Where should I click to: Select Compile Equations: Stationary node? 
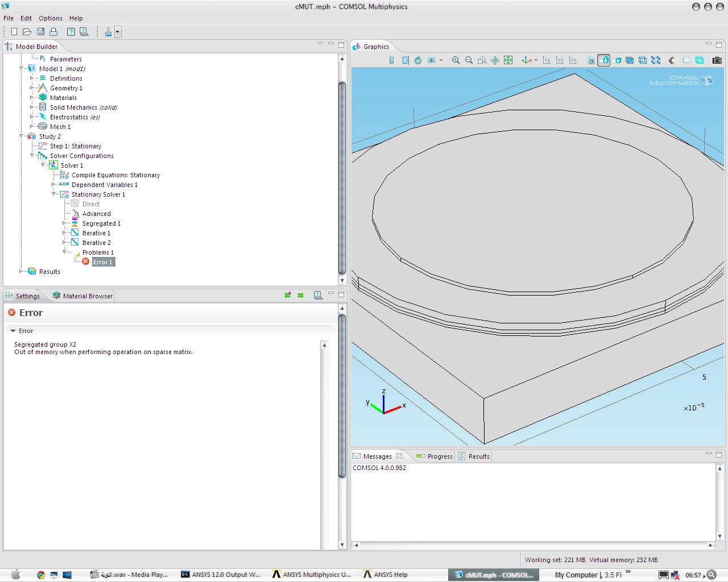click(115, 175)
